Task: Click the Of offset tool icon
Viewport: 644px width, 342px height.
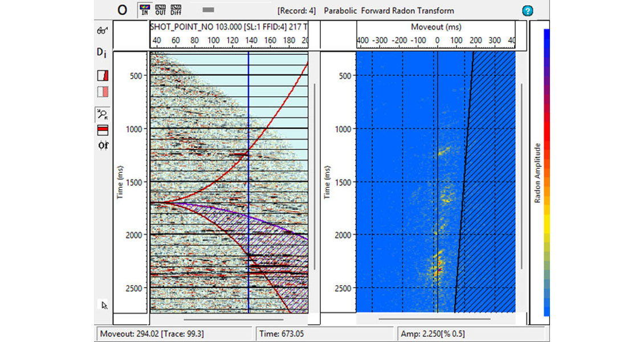Action: pyautogui.click(x=103, y=145)
